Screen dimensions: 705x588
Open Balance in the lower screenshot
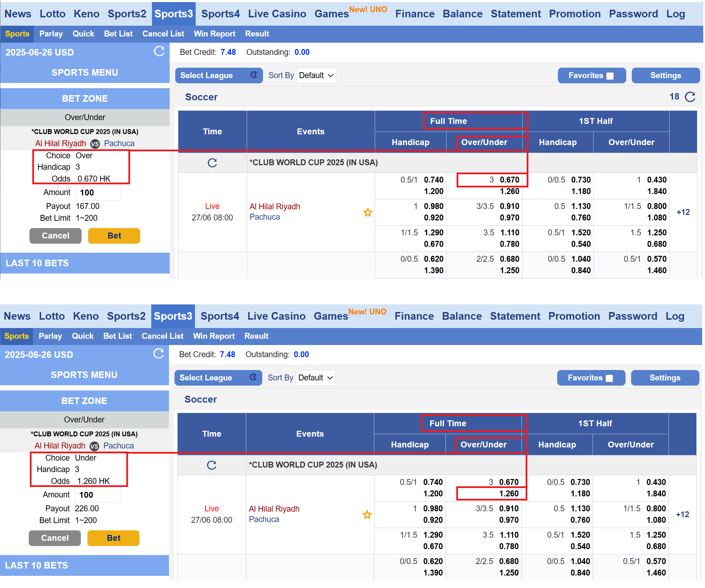pyautogui.click(x=462, y=316)
